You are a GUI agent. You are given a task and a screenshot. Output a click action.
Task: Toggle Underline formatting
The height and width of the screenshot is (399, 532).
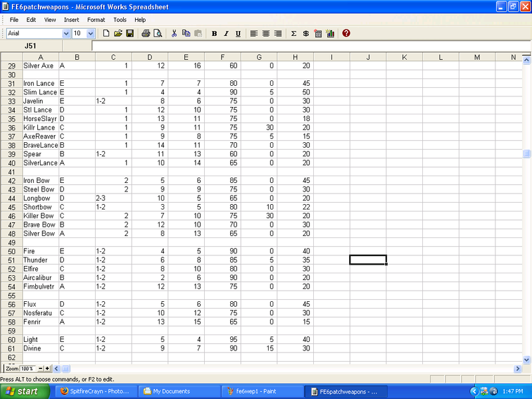coord(238,33)
